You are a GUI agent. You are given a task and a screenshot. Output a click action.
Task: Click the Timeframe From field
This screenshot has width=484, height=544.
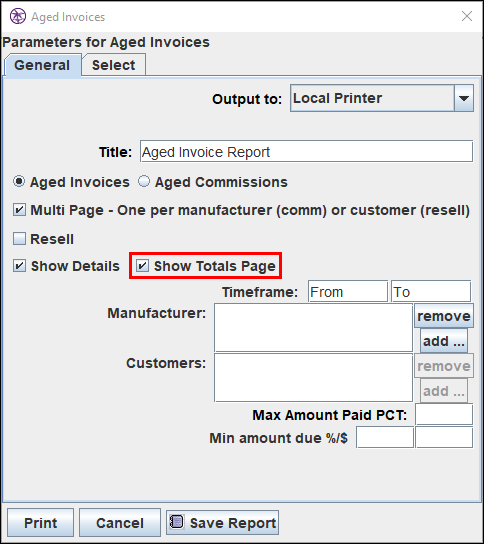click(x=348, y=291)
